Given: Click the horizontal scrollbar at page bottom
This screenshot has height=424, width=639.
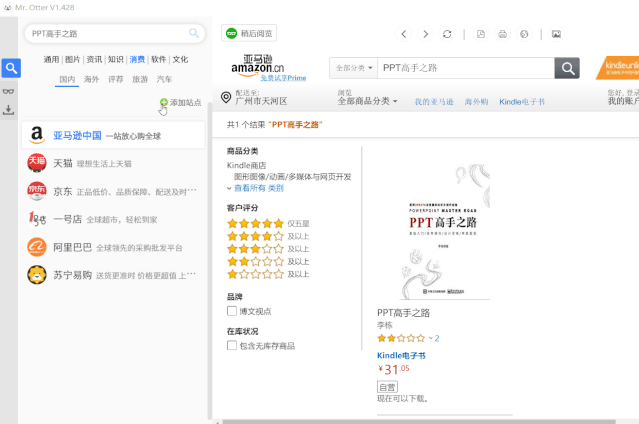Looking at the screenshot, I should point(419,422).
